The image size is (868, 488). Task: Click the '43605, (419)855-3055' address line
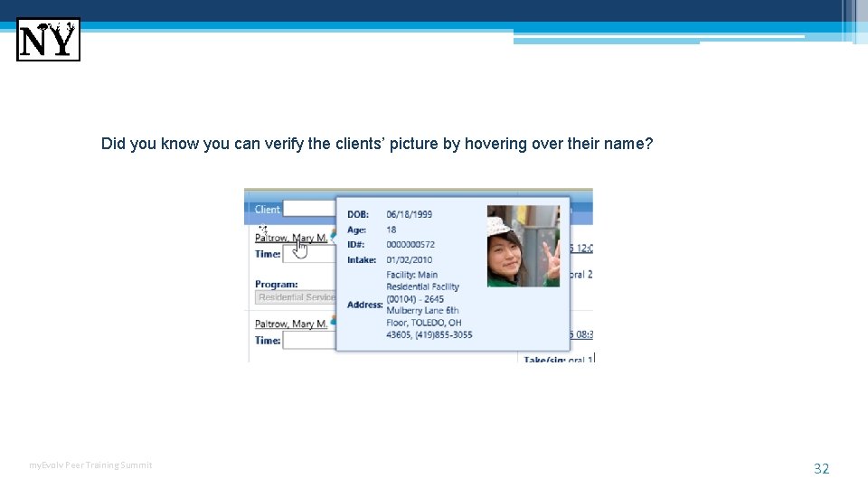(429, 334)
